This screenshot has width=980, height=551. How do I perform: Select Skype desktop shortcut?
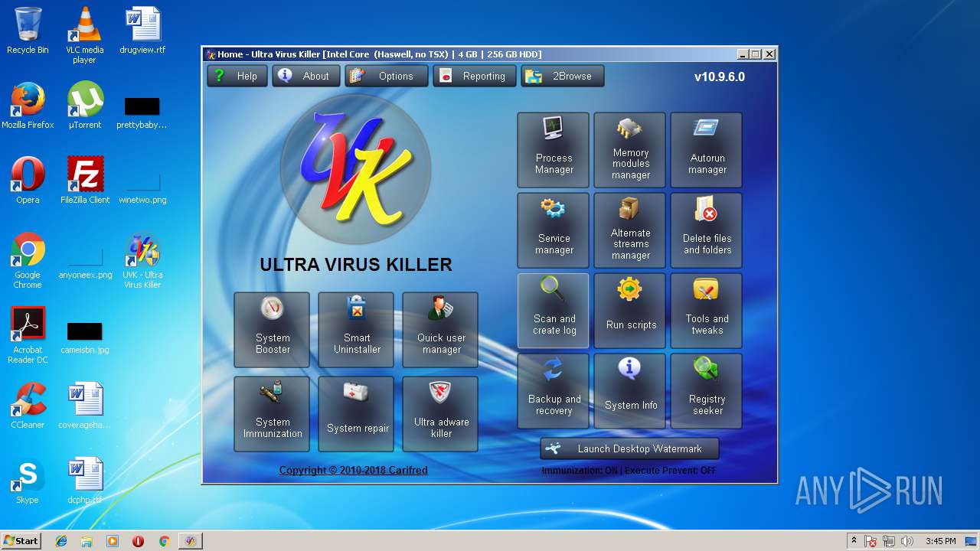[28, 481]
